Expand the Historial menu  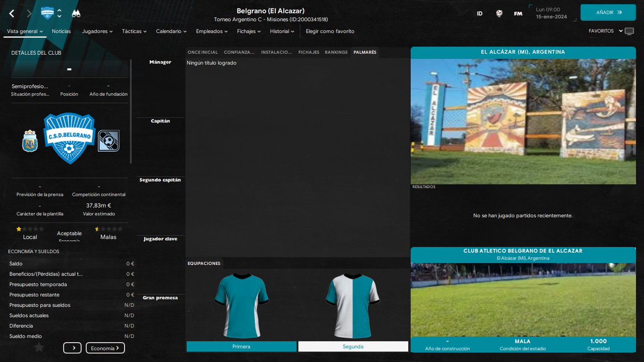click(282, 32)
